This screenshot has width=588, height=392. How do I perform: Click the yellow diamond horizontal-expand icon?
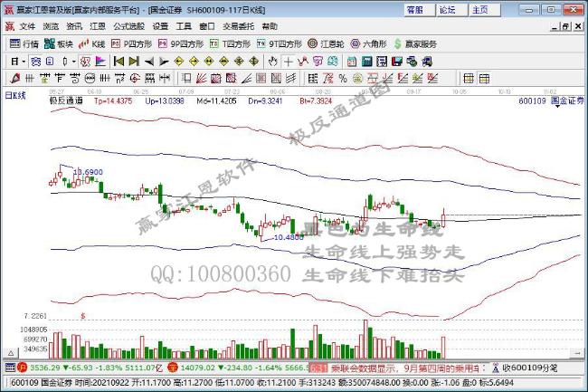coord(209,62)
